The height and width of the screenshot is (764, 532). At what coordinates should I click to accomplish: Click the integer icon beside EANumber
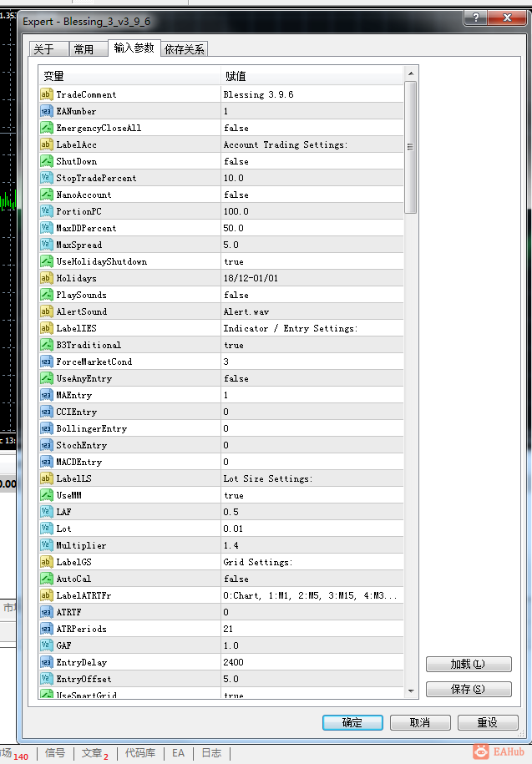pyautogui.click(x=46, y=111)
